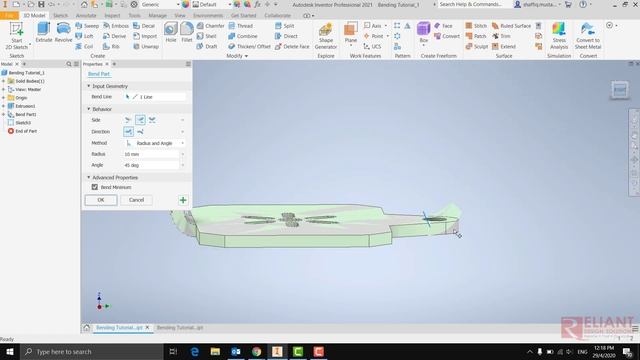Select Sketch3 in the model tree
The width and height of the screenshot is (640, 360).
23,123
